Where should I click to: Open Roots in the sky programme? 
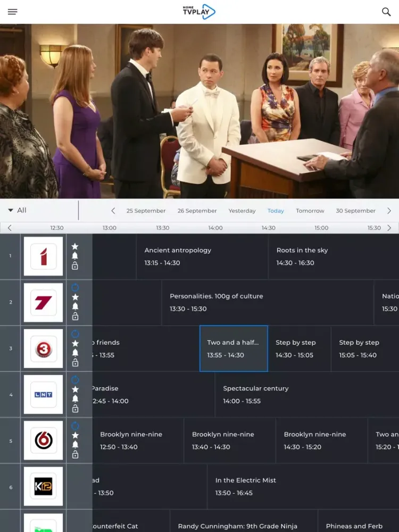tap(334, 256)
